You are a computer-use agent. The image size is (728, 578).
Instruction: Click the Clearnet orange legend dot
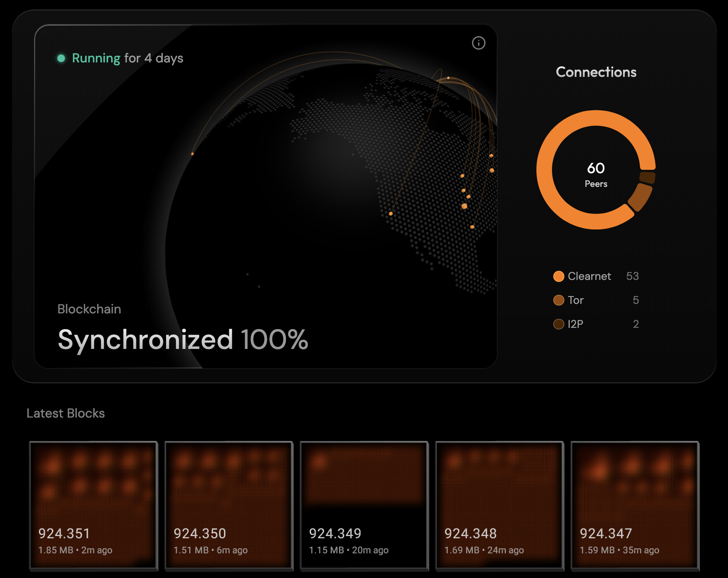click(x=559, y=276)
